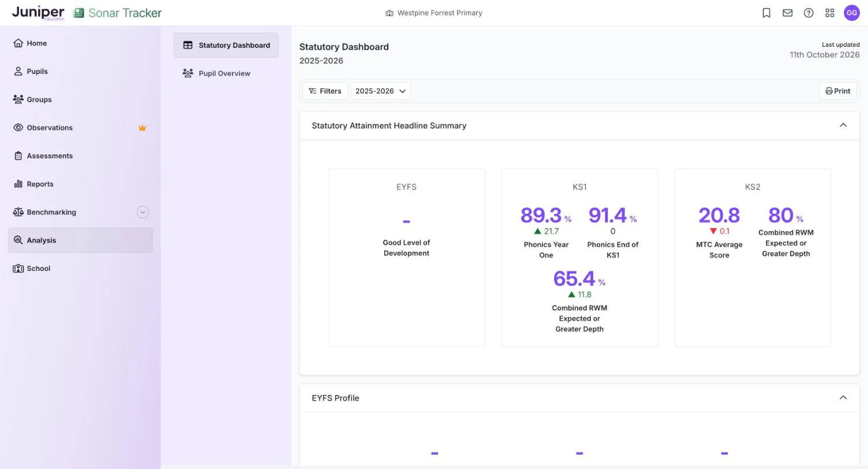This screenshot has height=469, width=868.
Task: Expand the Benchmarking submenu chevron
Action: pyautogui.click(x=143, y=212)
